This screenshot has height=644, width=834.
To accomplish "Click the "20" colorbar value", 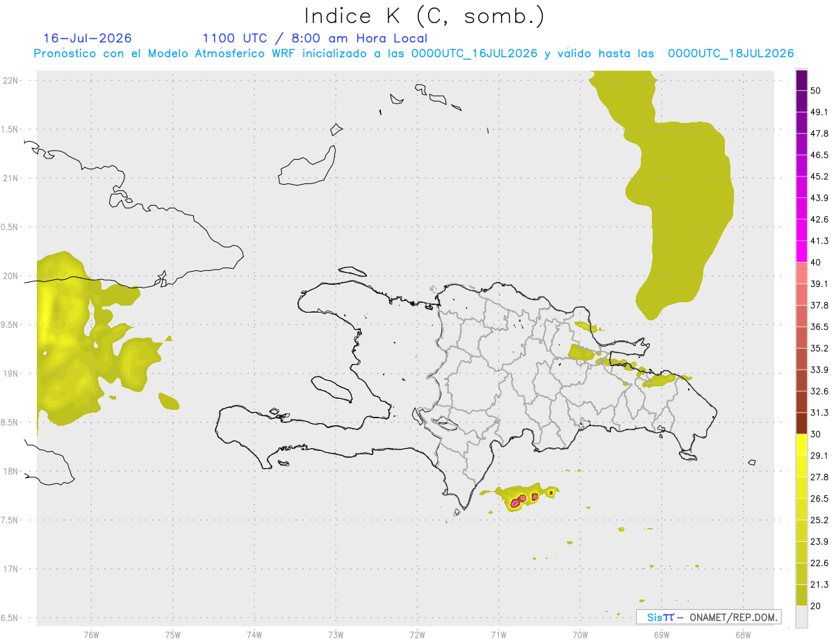I will coord(817,605).
